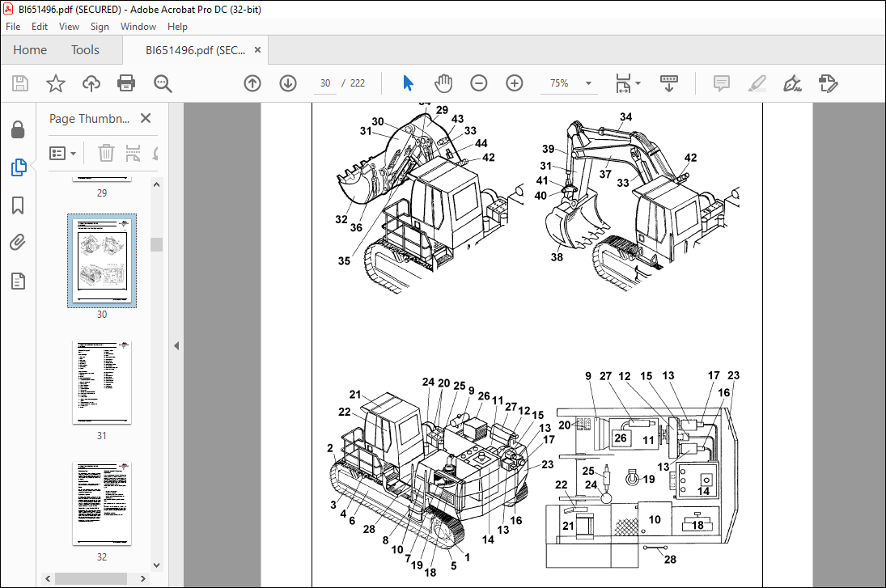Click the thumbnail vertical scrollbar handle
This screenshot has height=588, width=886.
point(156,244)
